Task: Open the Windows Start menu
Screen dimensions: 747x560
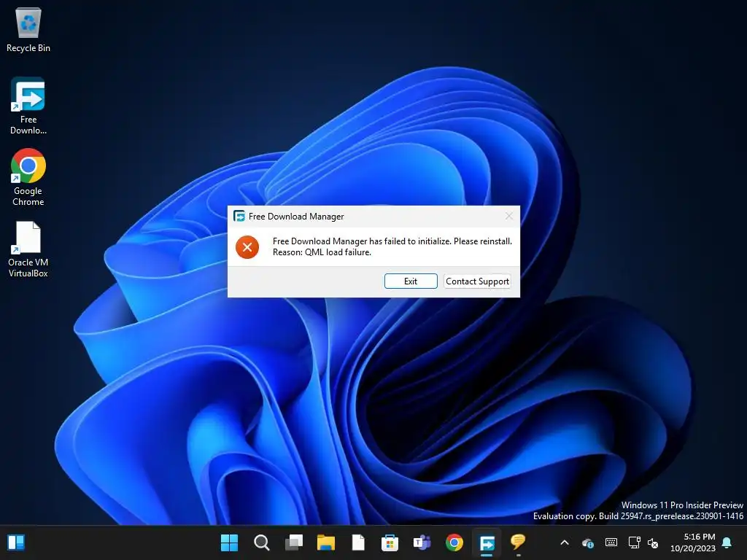Action: 229,542
